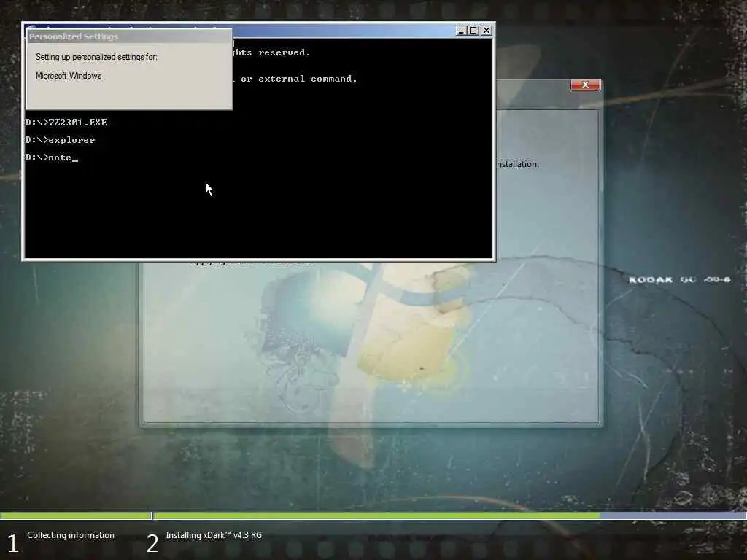Click the step 1 green progress bar
Screen dimensions: 747x560
tap(76, 516)
